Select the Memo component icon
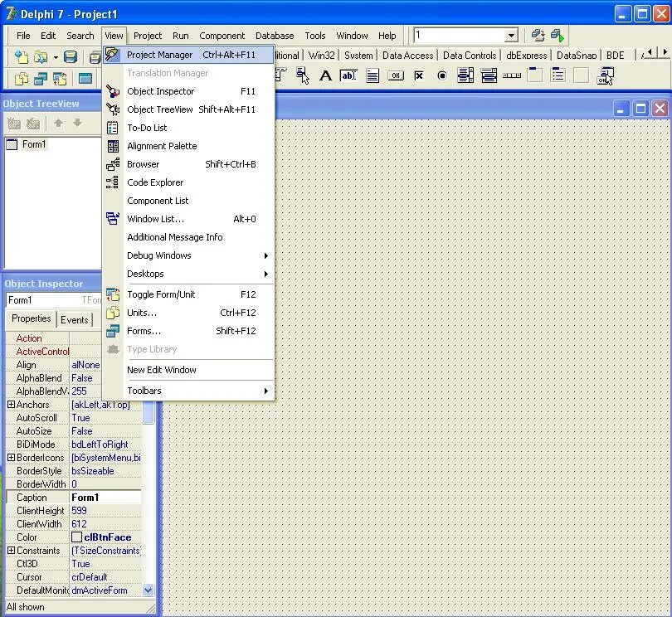 pos(373,75)
